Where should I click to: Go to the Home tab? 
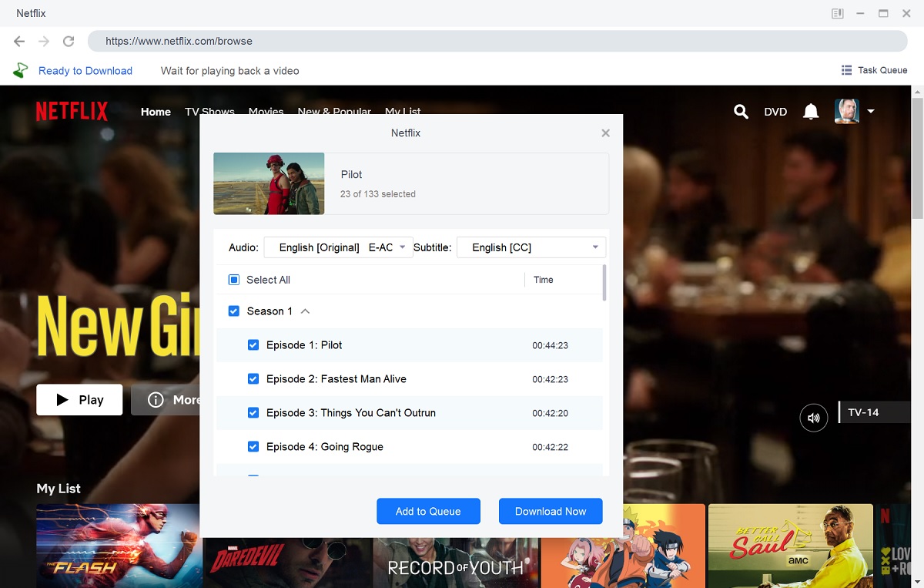click(156, 112)
